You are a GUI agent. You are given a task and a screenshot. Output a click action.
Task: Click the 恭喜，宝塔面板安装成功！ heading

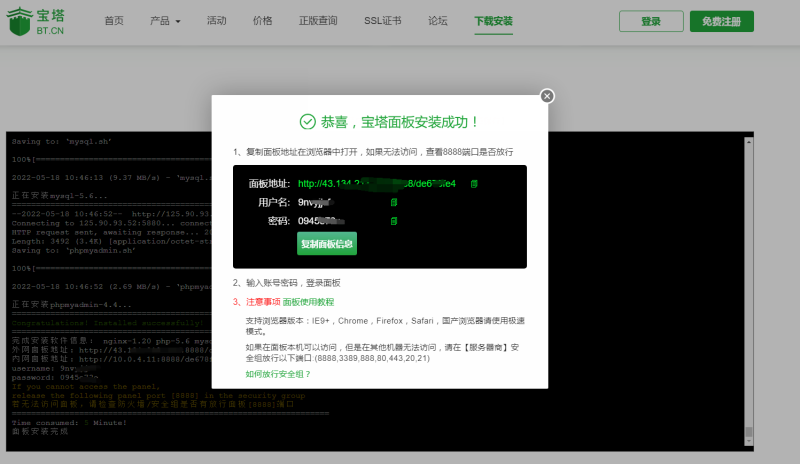[400, 122]
